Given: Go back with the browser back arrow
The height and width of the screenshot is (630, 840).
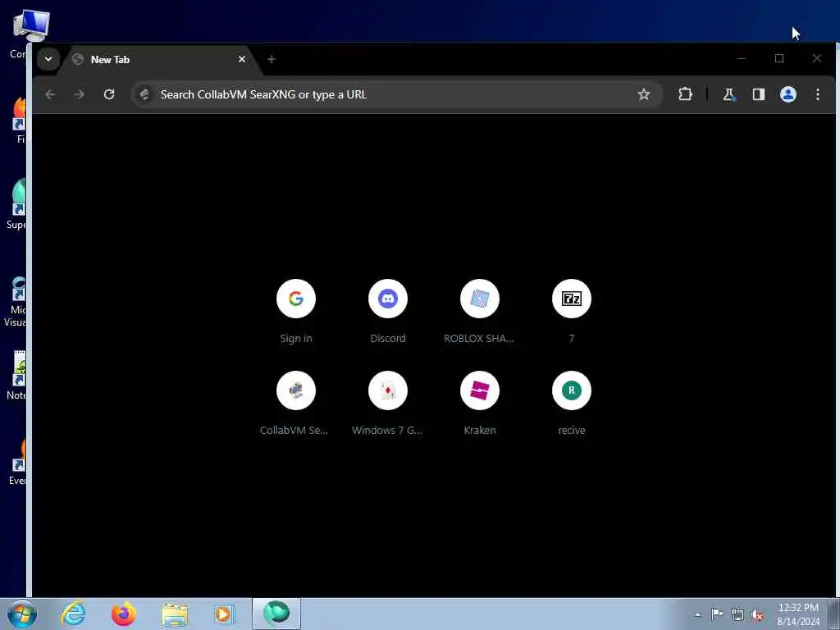Looking at the screenshot, I should point(50,94).
